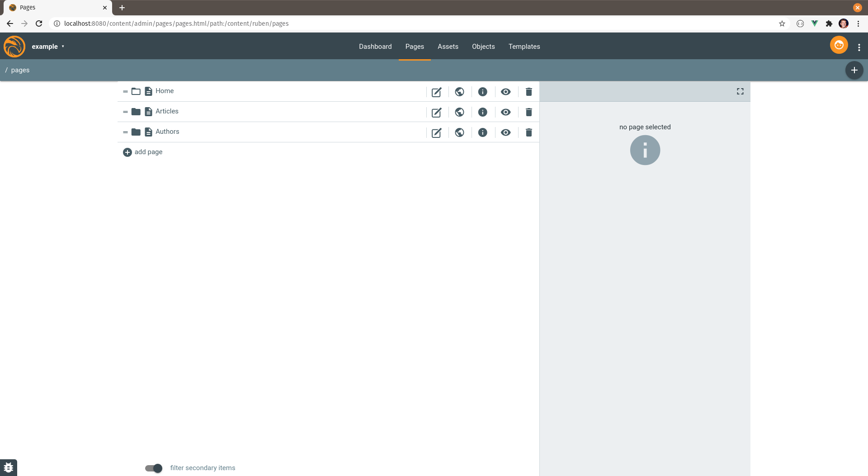Screen dimensions: 868x476
Task: Click the eye icon for Authors page
Action: [505, 132]
